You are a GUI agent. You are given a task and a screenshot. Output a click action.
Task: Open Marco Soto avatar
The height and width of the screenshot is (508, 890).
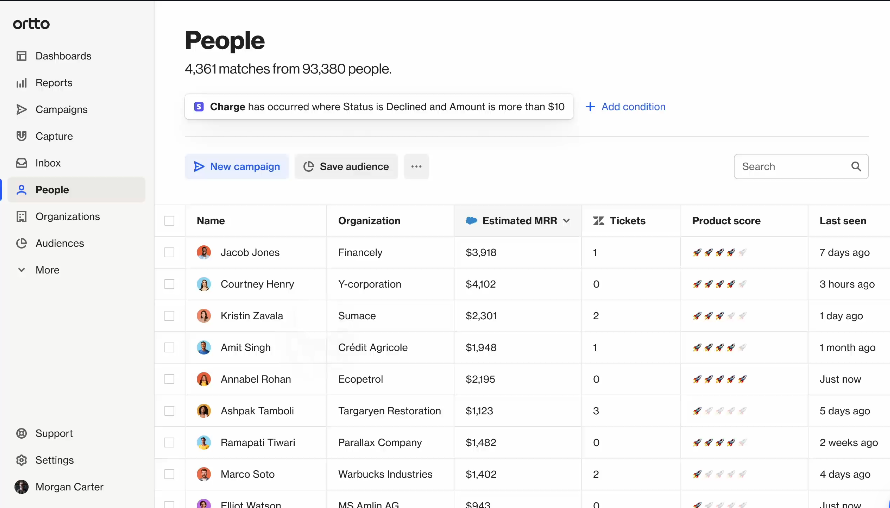[x=204, y=474]
